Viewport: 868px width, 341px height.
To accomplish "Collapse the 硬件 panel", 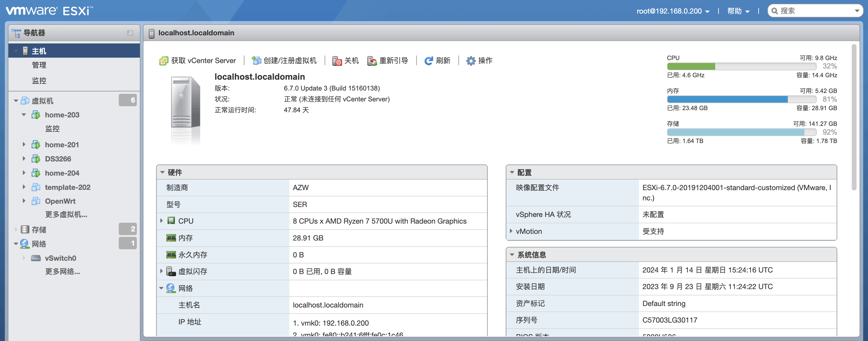I will 162,172.
